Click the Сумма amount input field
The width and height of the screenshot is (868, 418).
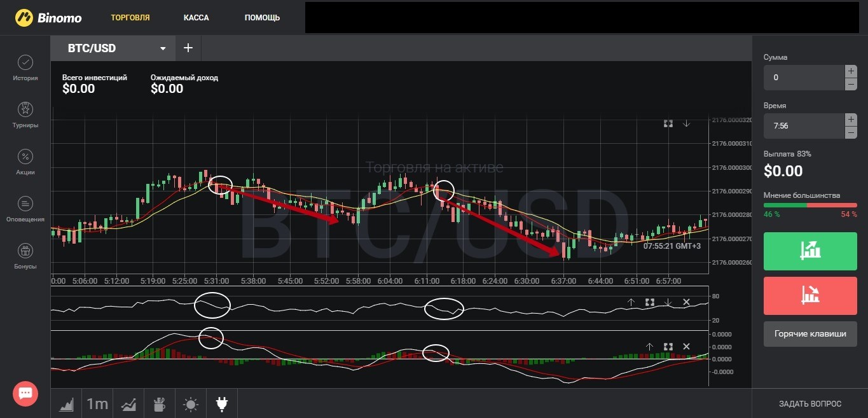tap(804, 78)
